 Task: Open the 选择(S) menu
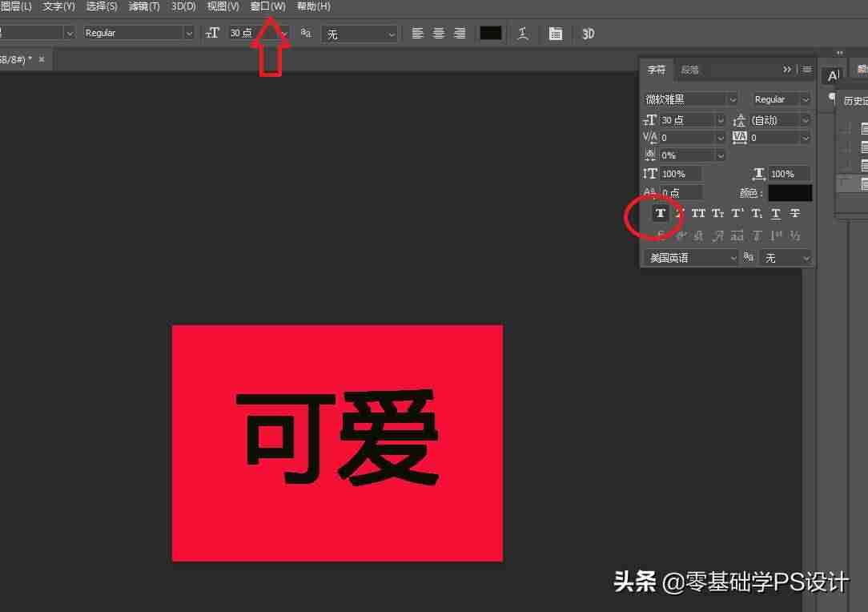click(x=102, y=6)
